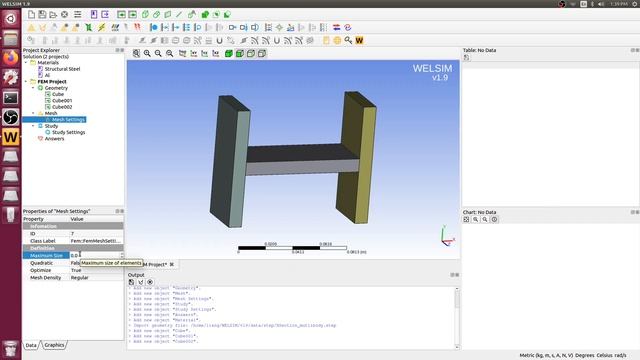Open the Optimize value dropdown
This screenshot has height=360, width=640.
click(x=96, y=270)
